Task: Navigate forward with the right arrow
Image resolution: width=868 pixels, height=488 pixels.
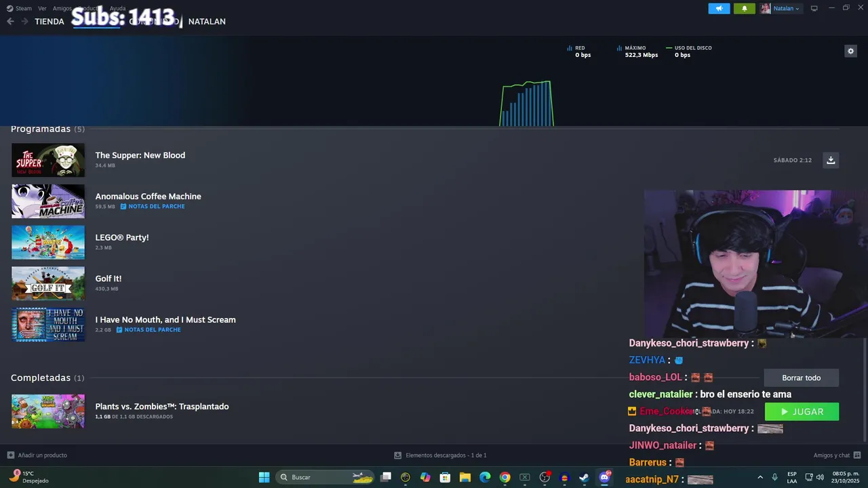Action: [x=24, y=22]
